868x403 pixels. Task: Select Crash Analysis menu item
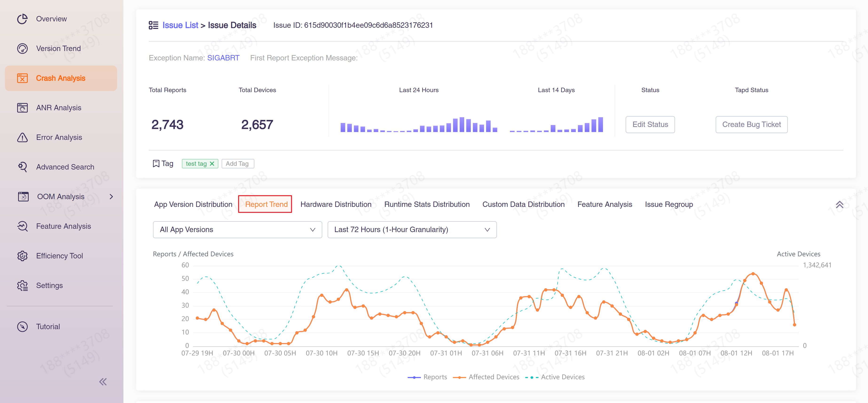coord(61,78)
